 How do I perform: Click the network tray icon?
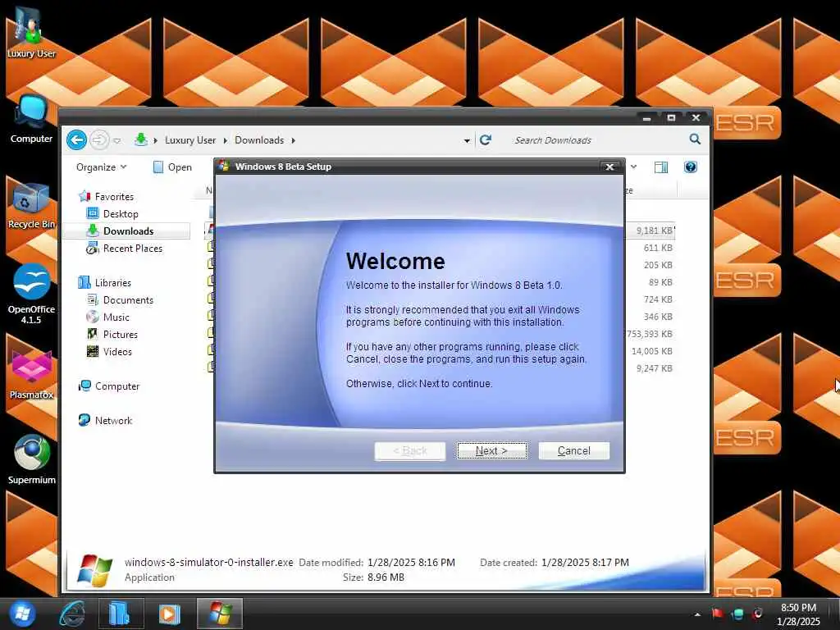(x=737, y=614)
